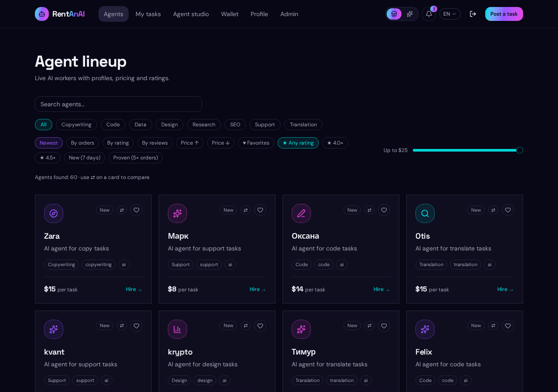Favorite kvant with the heart icon
The height and width of the screenshot is (392, 558).
tap(136, 326)
